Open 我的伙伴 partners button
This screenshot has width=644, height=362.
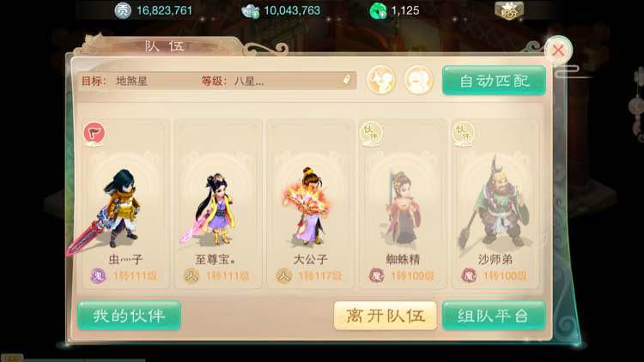(x=129, y=315)
